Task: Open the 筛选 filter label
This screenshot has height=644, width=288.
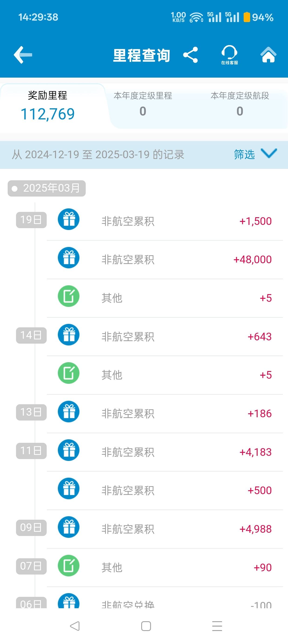Action: click(244, 154)
